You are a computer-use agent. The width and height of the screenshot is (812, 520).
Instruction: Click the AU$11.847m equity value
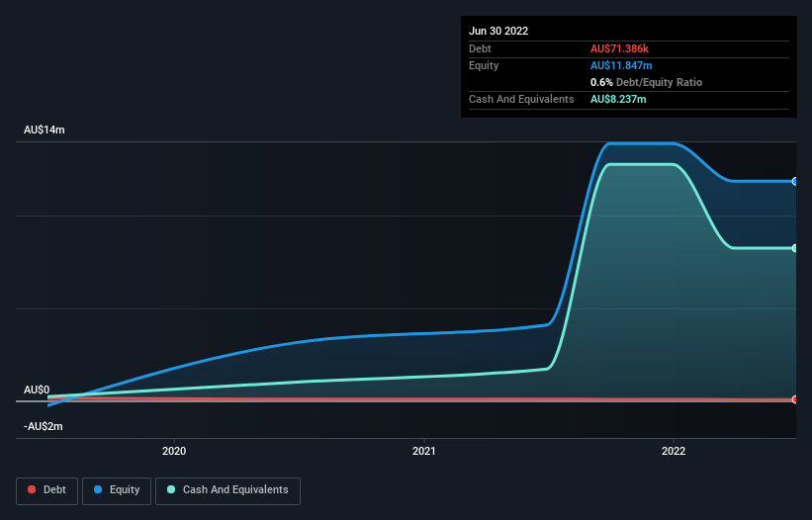[x=621, y=65]
